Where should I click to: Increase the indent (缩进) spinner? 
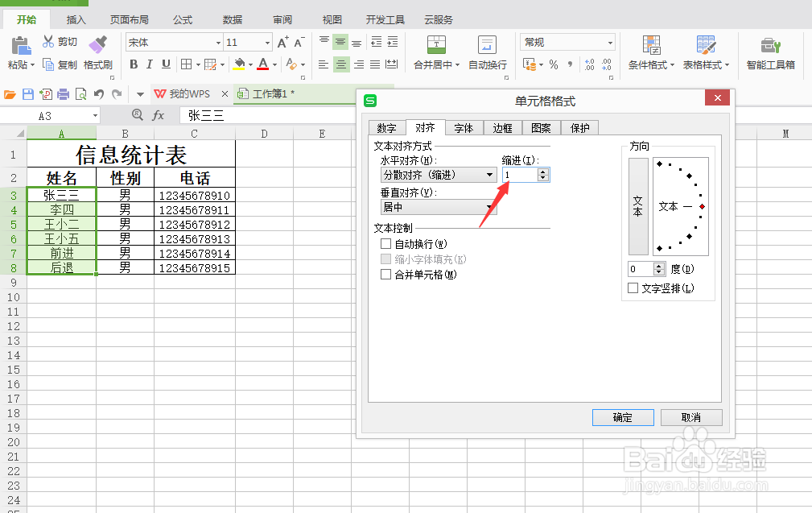[542, 172]
